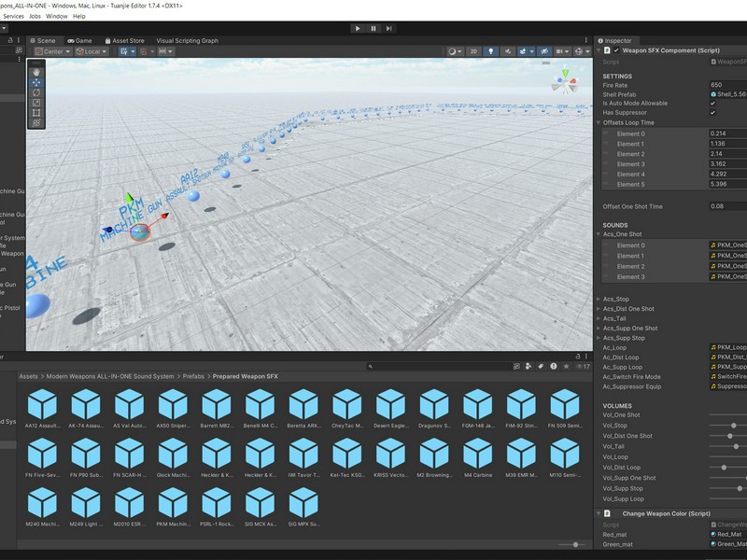
Task: Toggle Is Auto Mode Allowable checkbox
Action: [712, 104]
